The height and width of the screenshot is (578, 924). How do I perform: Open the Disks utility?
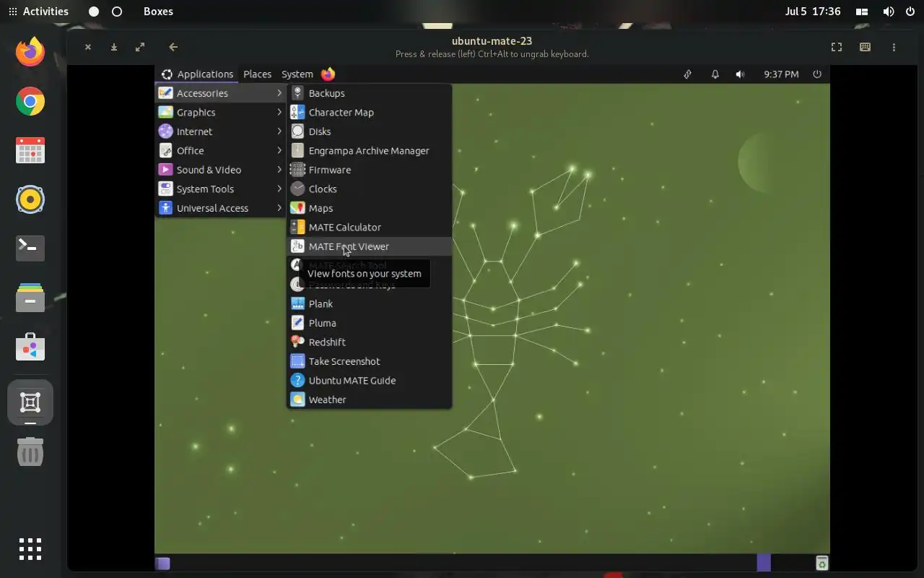370,131
